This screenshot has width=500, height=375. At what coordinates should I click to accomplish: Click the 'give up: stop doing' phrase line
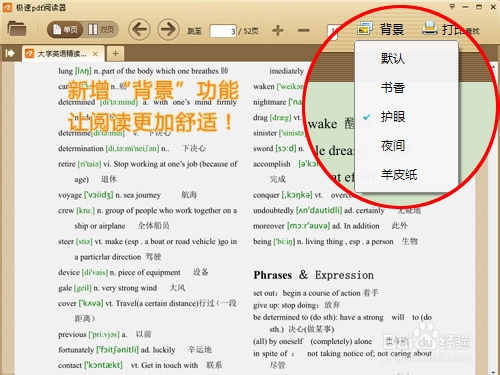pos(296,305)
